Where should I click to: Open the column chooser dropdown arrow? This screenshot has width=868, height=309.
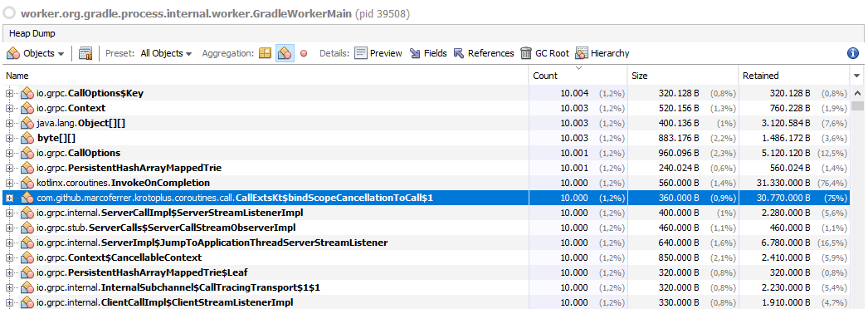857,76
